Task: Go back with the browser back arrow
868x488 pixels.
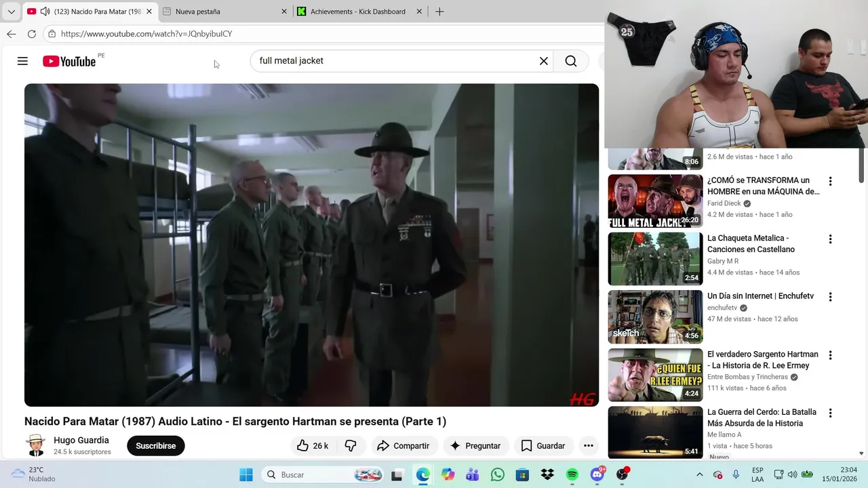Action: (x=11, y=34)
